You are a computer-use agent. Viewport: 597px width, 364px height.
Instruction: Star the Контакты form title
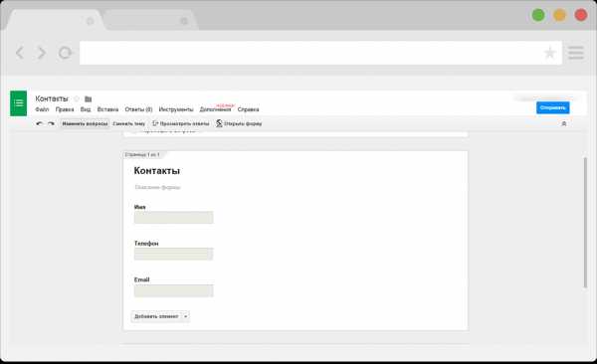[x=77, y=99]
